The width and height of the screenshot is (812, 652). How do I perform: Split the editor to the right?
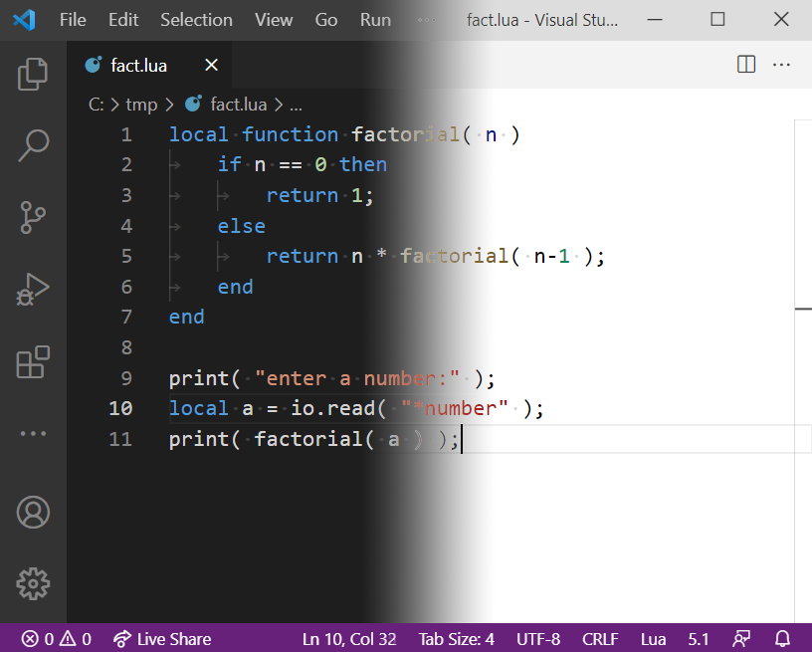click(745, 65)
